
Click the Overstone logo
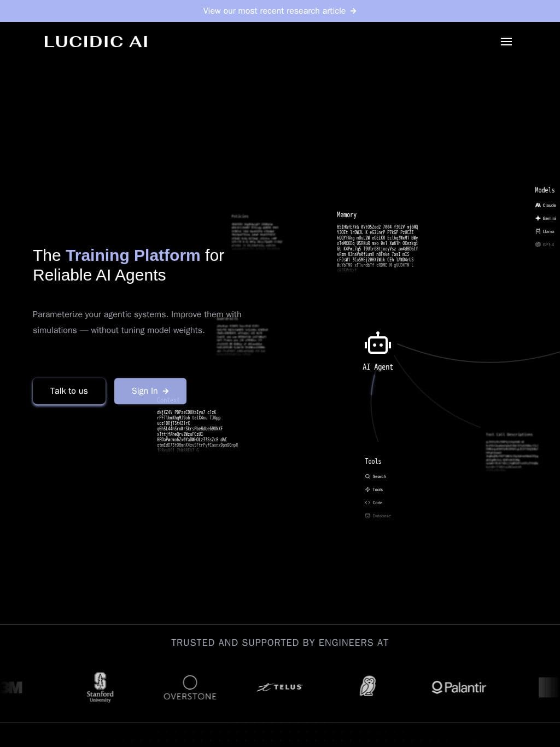190,687
